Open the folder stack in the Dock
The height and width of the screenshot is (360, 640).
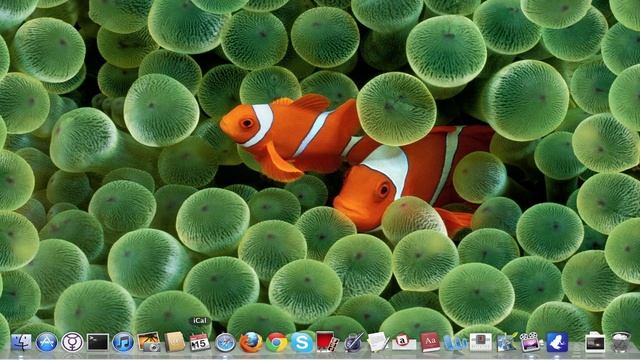[595, 342]
